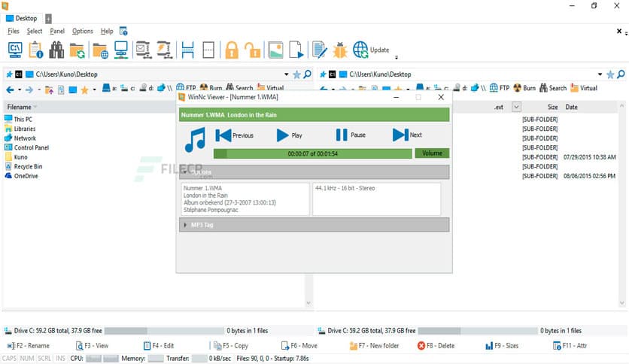This screenshot has width=629, height=364.
Task: Click the merge files toolbar icon
Action: pos(208,50)
